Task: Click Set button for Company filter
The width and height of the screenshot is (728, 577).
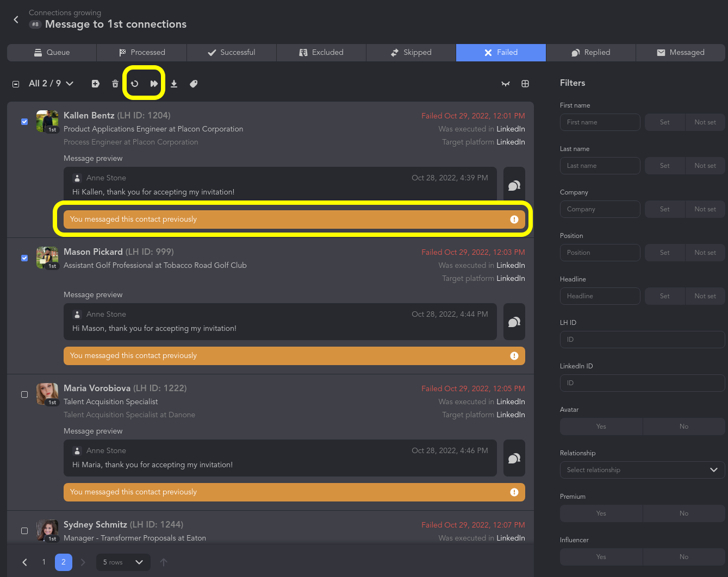Action: point(665,209)
